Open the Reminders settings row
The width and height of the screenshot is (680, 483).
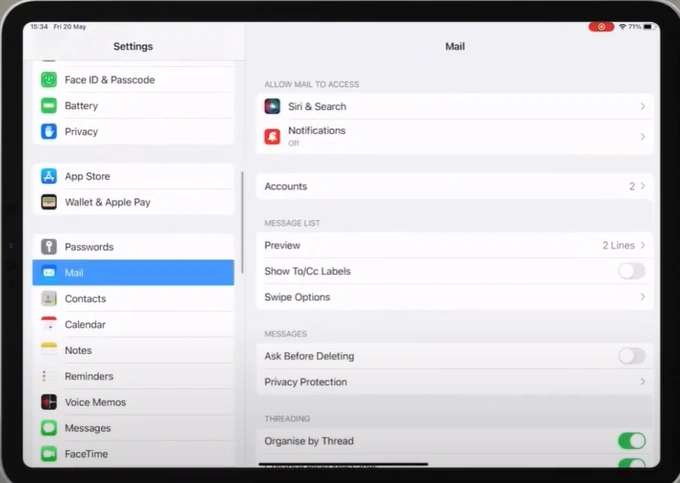[x=133, y=376]
